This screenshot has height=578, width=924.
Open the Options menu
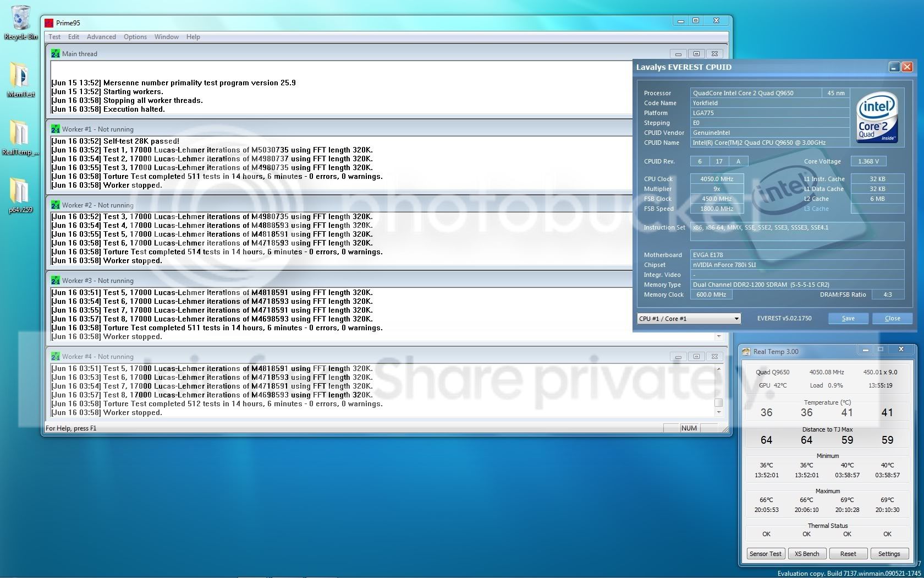point(135,37)
